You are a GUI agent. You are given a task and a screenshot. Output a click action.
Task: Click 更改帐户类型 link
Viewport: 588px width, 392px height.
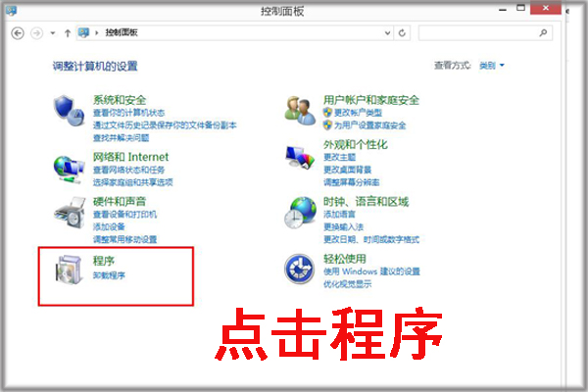pyautogui.click(x=358, y=113)
